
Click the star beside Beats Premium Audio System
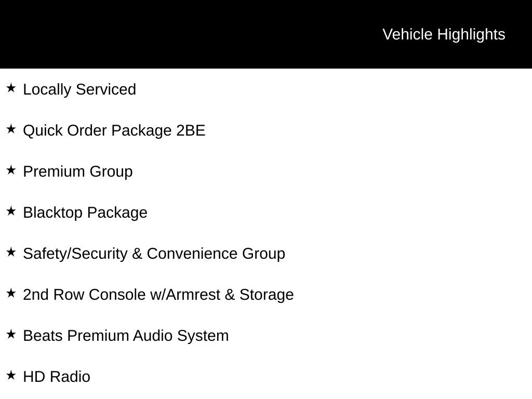[11, 335]
